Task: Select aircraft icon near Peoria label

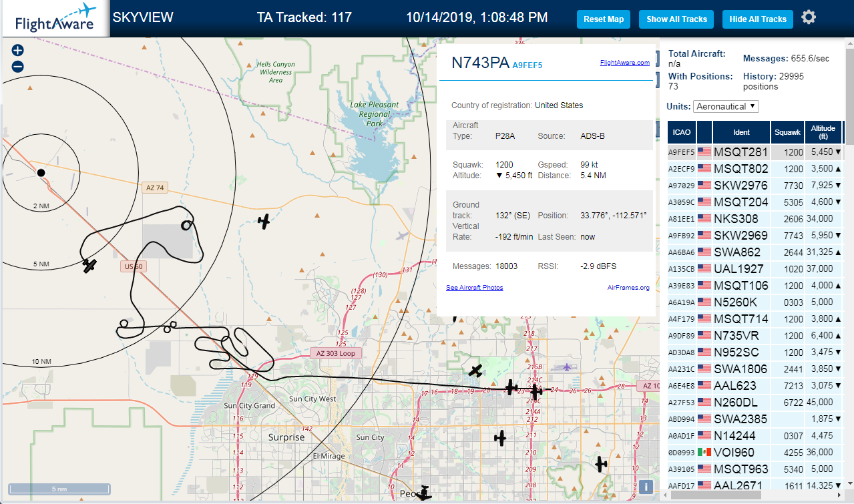Action: (423, 493)
